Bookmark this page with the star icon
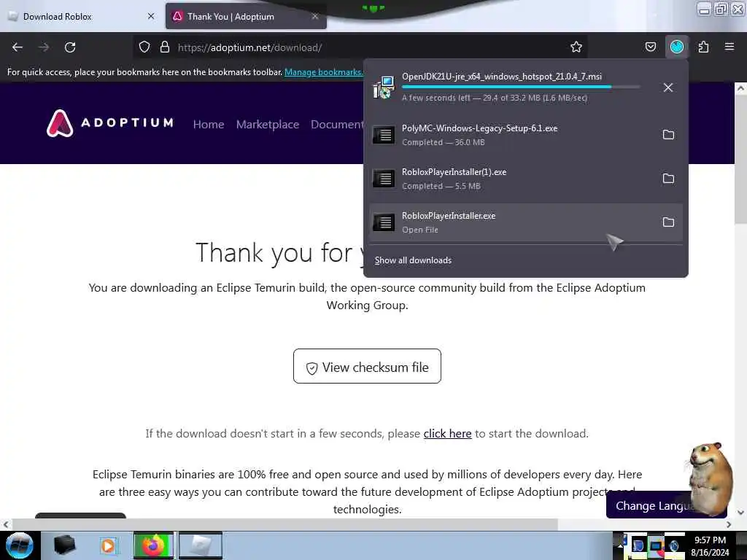The width and height of the screenshot is (747, 560). point(576,47)
